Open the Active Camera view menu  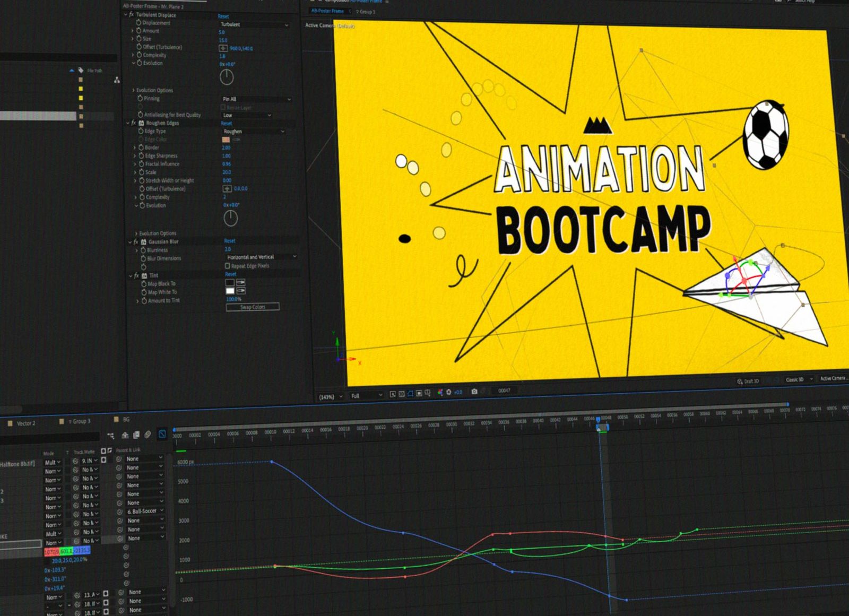(x=833, y=378)
